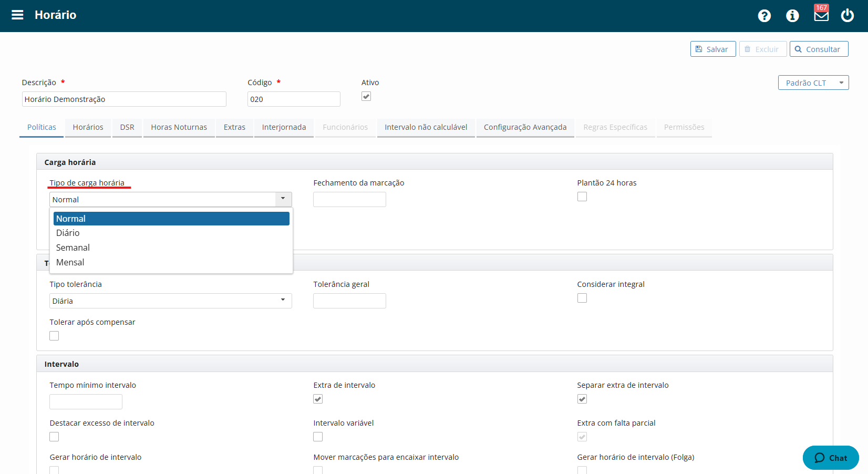Click the Consultar button
868x474 pixels.
[x=819, y=49]
